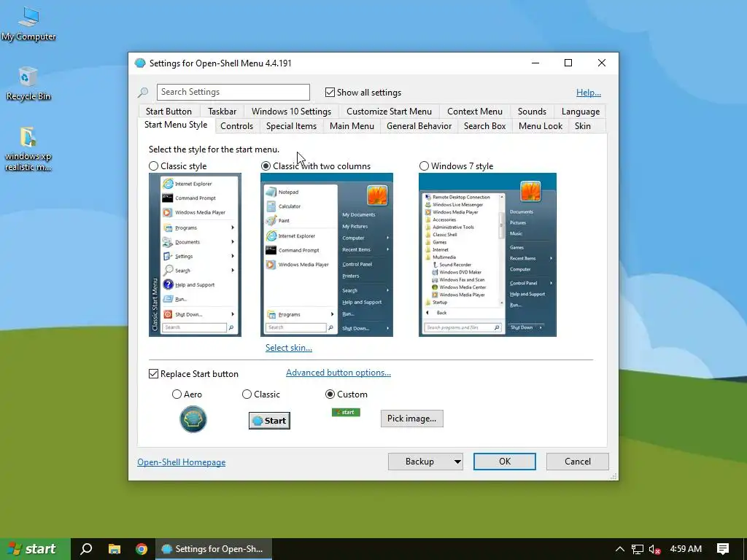
Task: Open the Sounds tab
Action: coord(532,112)
